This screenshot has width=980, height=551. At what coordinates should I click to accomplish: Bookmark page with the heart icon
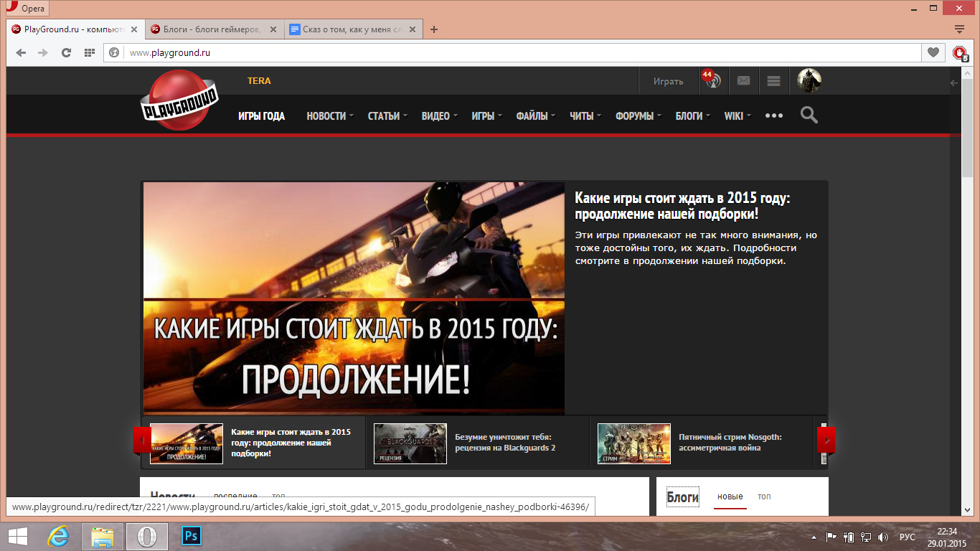[x=933, y=52]
